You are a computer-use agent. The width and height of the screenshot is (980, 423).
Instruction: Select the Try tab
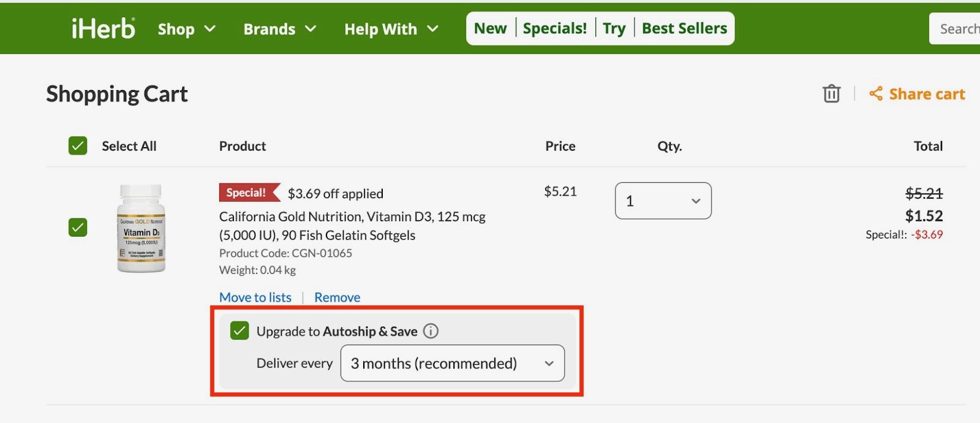[x=614, y=28]
